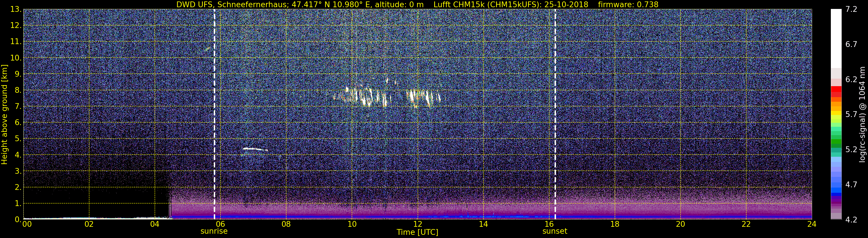Viewport: 868px width, 238px height.
Task: Click the 20 tick label on the time axis
Action: point(680,224)
